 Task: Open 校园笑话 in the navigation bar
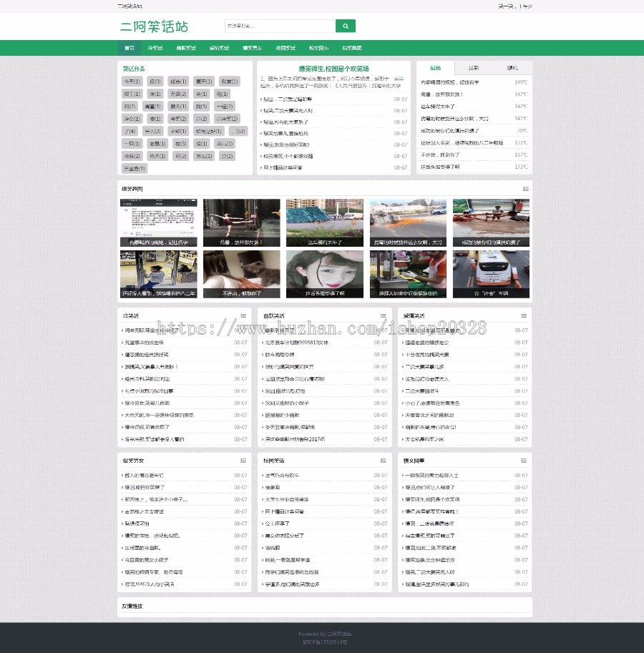286,48
